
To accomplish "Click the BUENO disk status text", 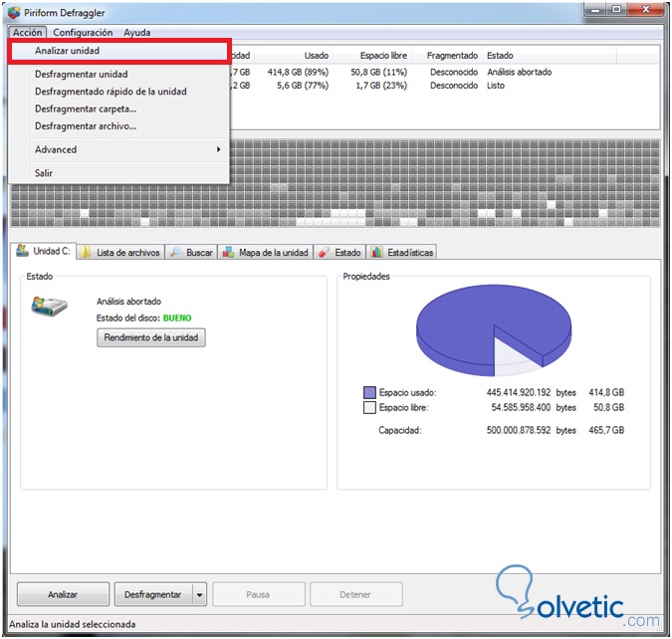I will tap(177, 318).
